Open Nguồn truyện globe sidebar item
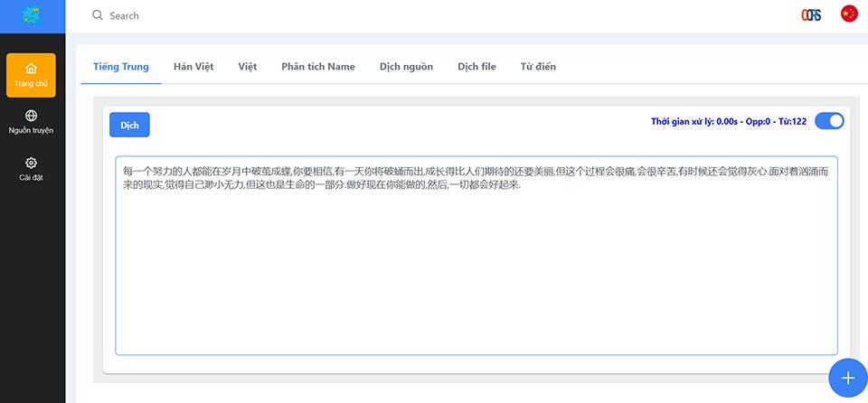This screenshot has width=868, height=403. coord(31,122)
